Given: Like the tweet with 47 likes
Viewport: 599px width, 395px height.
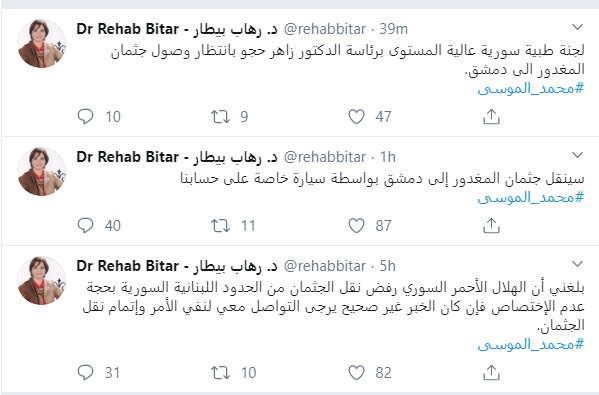Looking at the screenshot, I should coord(356,117).
